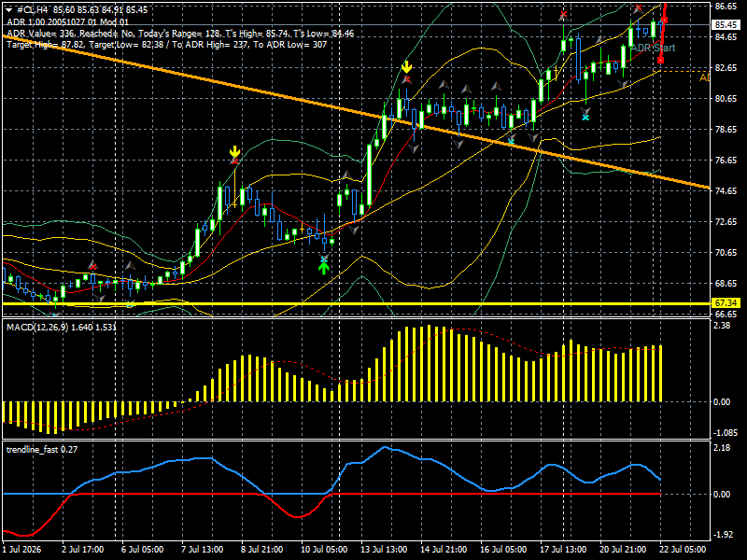The height and width of the screenshot is (560, 747).
Task: Click the "16 Jul 05:00" time label
Action: click(x=503, y=550)
